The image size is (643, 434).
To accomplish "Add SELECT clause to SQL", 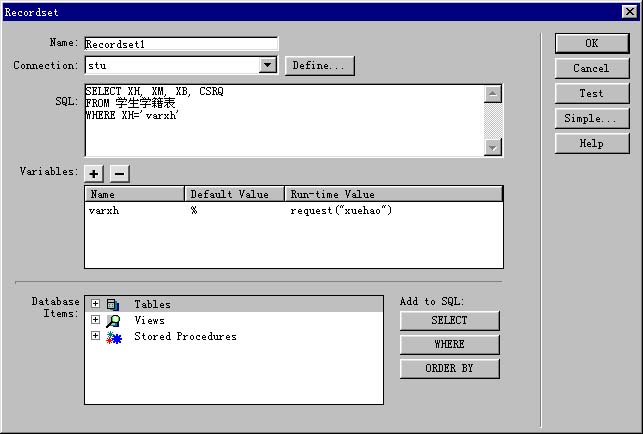I will (449, 320).
